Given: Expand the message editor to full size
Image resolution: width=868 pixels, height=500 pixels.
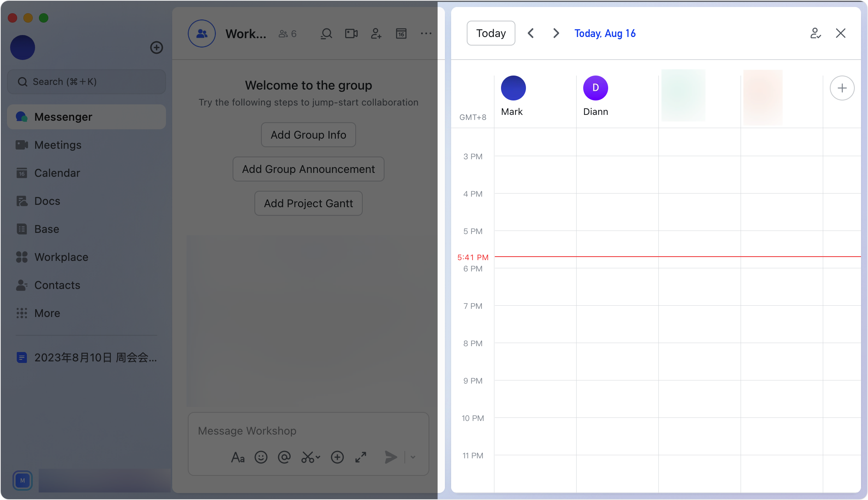Looking at the screenshot, I should 361,457.
